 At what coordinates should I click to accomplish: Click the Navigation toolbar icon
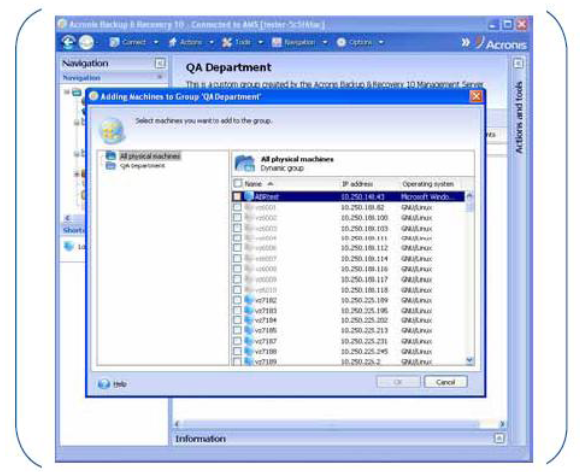click(277, 43)
